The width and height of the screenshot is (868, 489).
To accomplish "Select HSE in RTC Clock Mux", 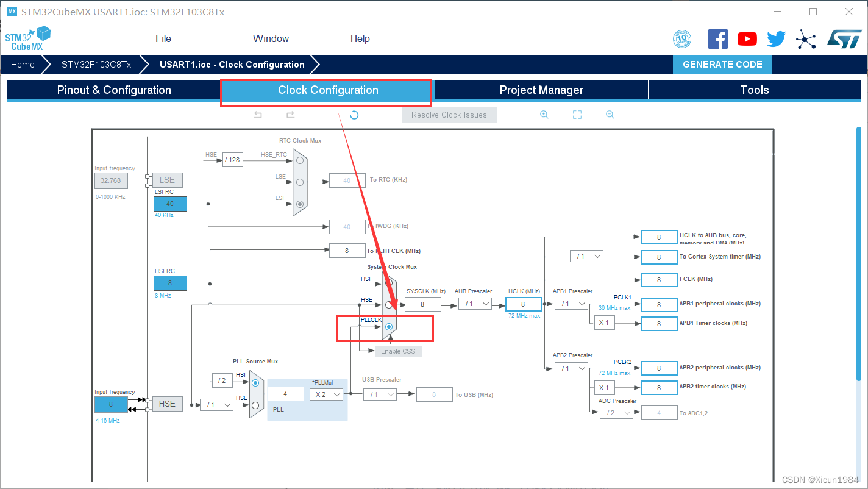I will 299,160.
